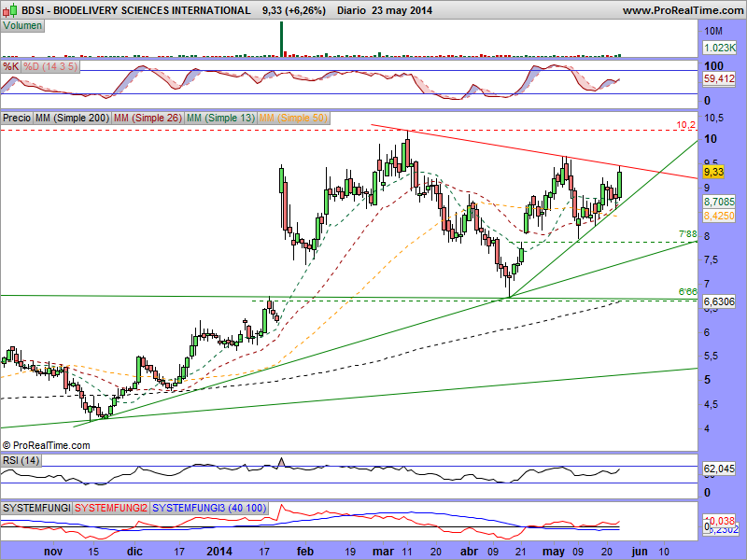The width and height of the screenshot is (747, 560).
Task: Click the 1.023K volume value box
Action: (x=719, y=48)
